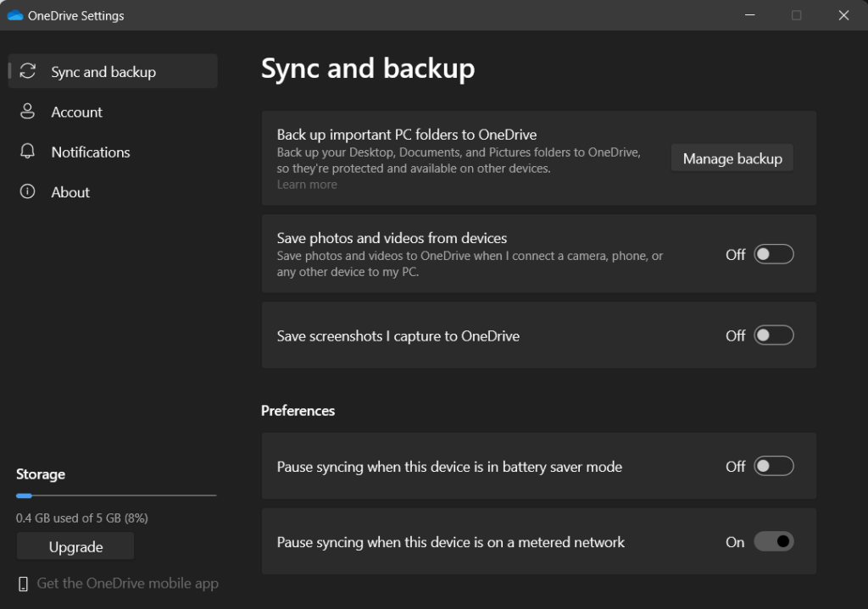Click the Upgrade storage button

[x=75, y=547]
